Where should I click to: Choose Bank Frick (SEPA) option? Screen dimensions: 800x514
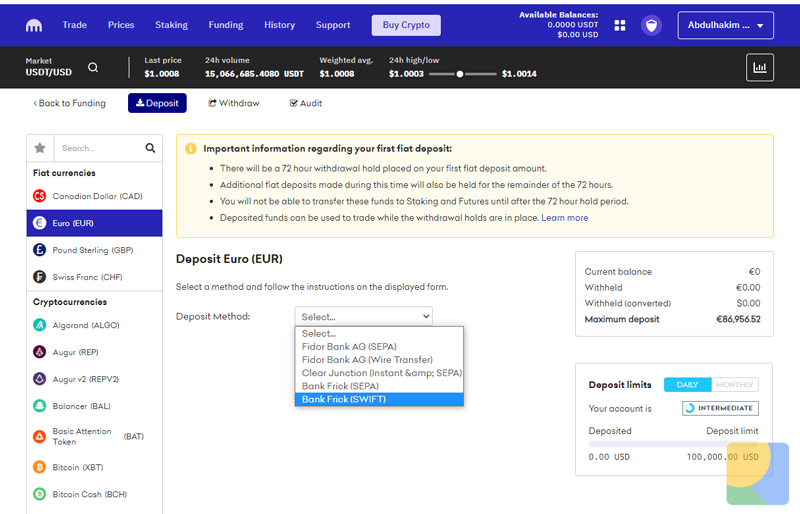click(379, 386)
